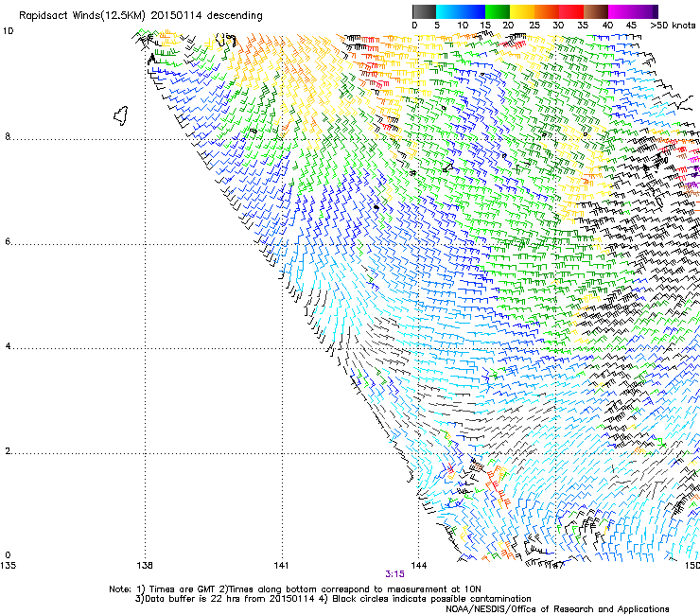The image size is (700, 615).
Task: Click the green 15-20 knots legend swatch
Action: pyautogui.click(x=498, y=11)
